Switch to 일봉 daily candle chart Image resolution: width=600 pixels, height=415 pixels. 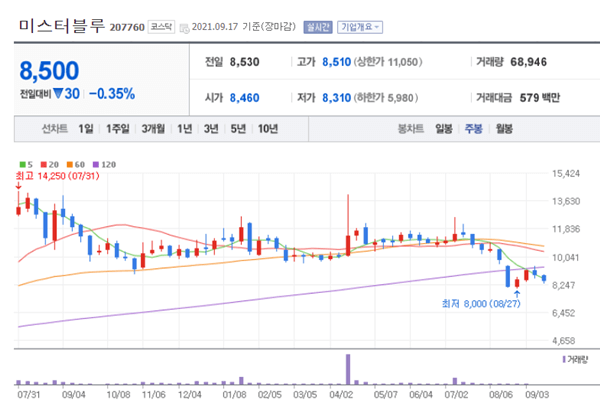pyautogui.click(x=444, y=129)
